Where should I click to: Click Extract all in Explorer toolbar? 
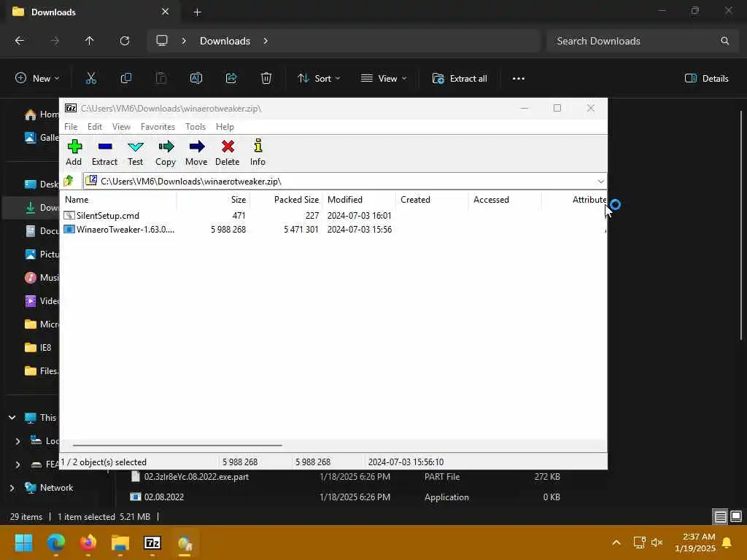(460, 79)
